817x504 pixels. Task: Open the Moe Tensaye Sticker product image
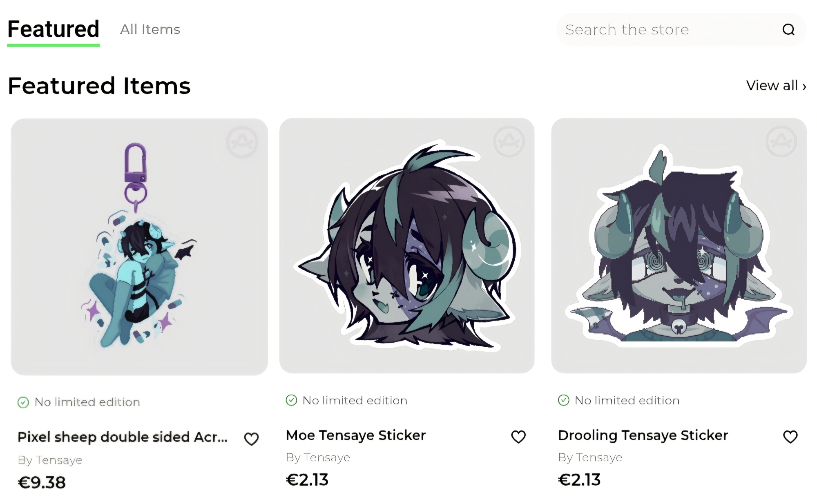tap(407, 246)
